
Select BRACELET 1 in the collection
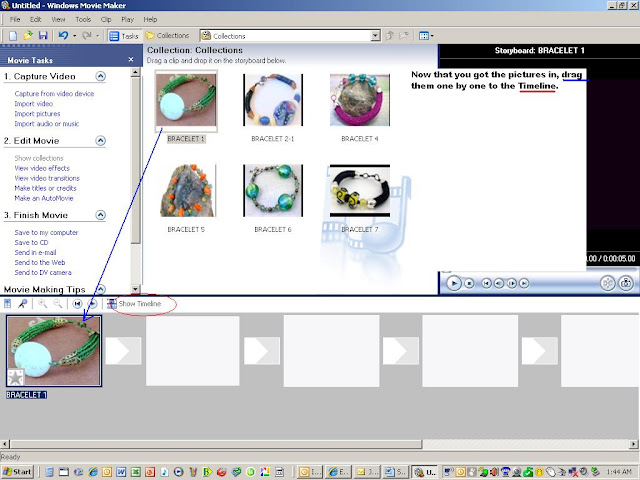(186, 101)
